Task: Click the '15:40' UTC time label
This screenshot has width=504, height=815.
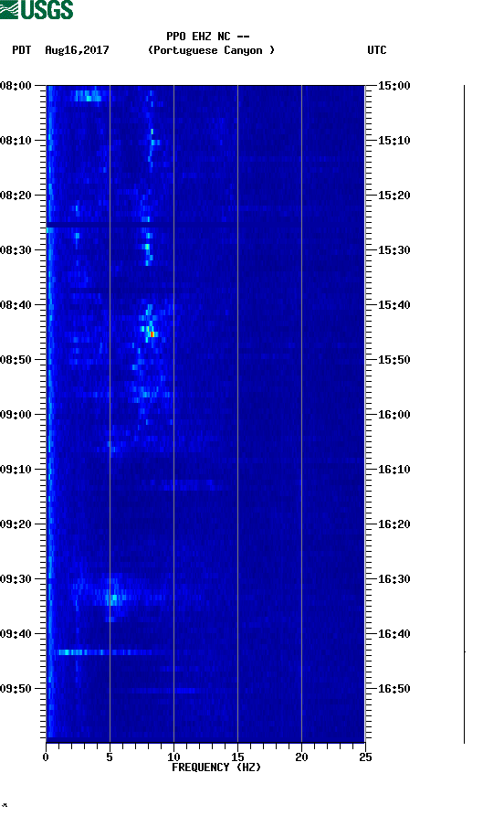Action: 394,305
